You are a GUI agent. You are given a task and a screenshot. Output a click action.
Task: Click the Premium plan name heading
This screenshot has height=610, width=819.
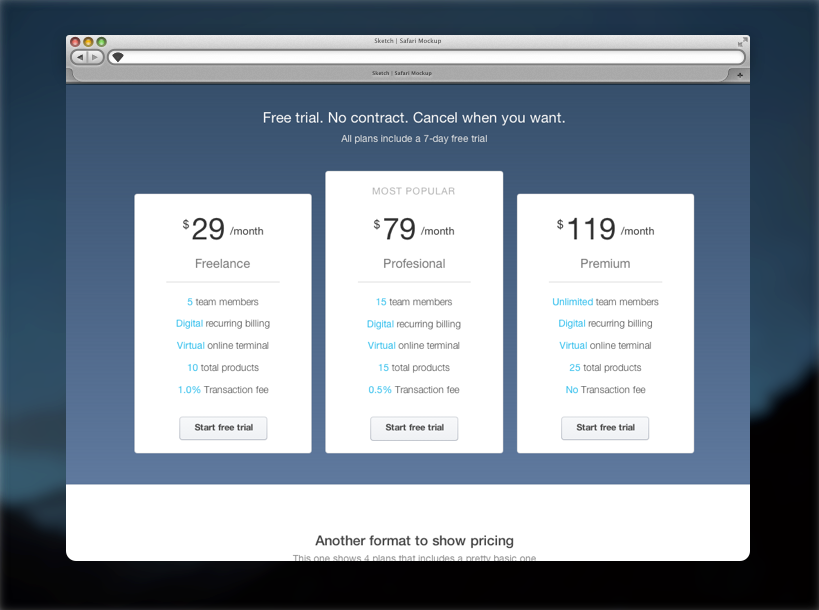pyautogui.click(x=605, y=264)
